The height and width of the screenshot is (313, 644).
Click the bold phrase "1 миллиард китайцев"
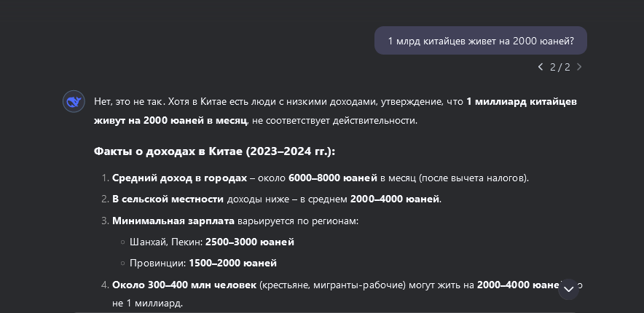click(522, 101)
